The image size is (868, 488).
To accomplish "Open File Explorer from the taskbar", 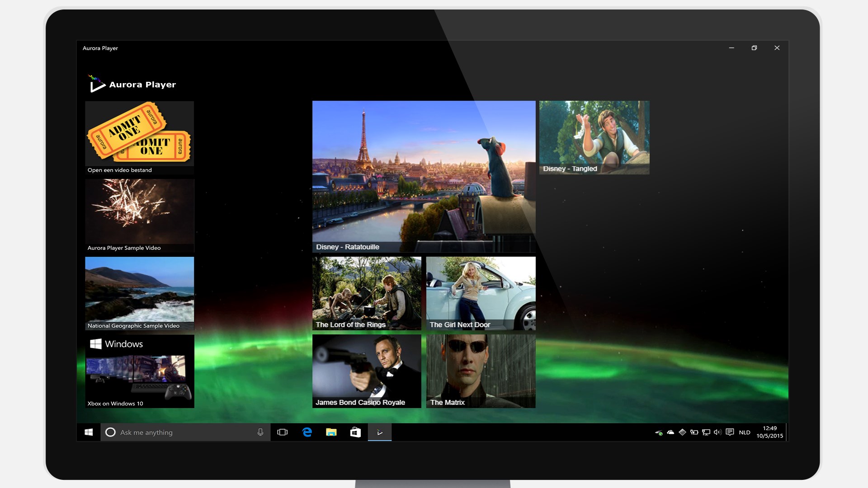I will [331, 432].
